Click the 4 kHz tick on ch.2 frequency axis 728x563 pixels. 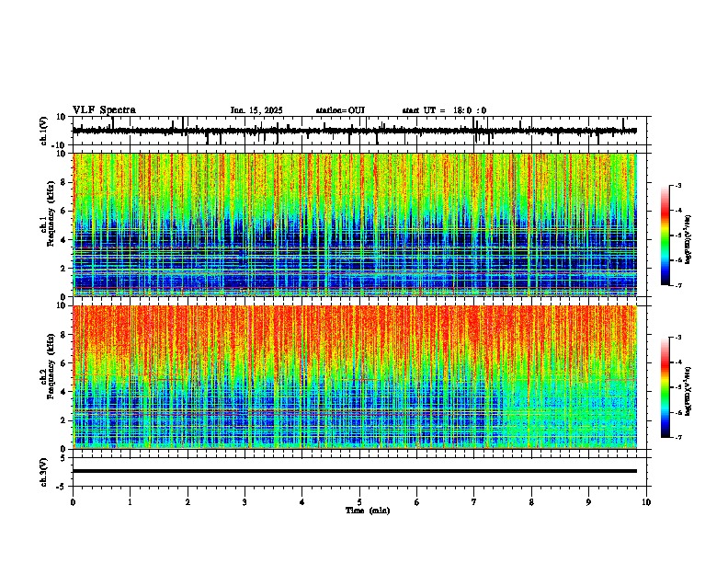tap(63, 392)
